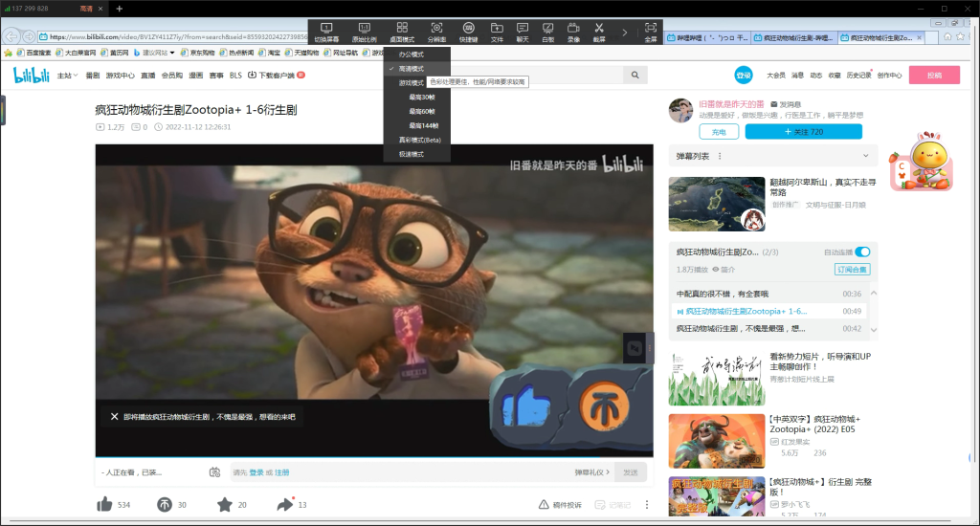Turn off the 自动连播 autoplay switch

862,252
